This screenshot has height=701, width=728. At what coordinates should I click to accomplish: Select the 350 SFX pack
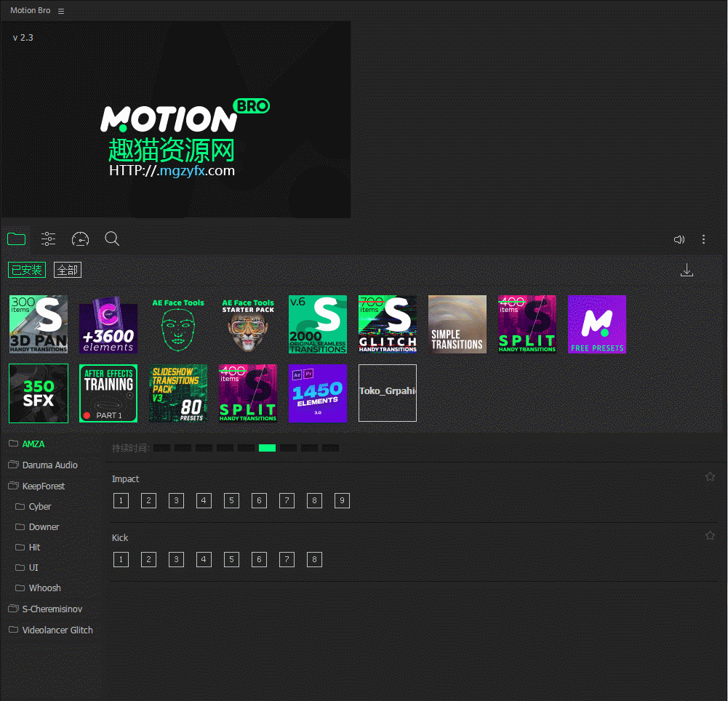[39, 393]
